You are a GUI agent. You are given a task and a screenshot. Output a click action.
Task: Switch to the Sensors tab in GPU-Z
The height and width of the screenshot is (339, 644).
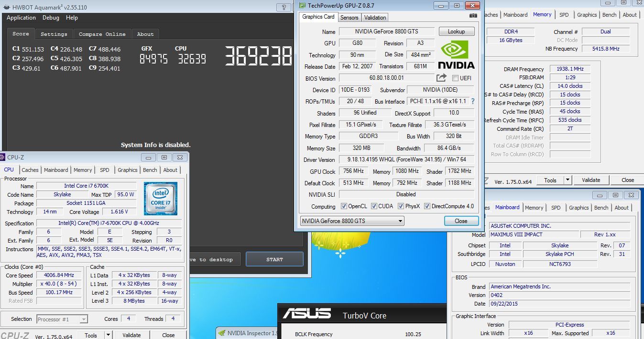(349, 17)
